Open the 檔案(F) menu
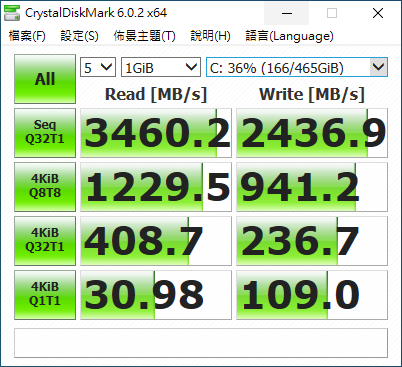Screen dimensions: 402x367 (27, 36)
